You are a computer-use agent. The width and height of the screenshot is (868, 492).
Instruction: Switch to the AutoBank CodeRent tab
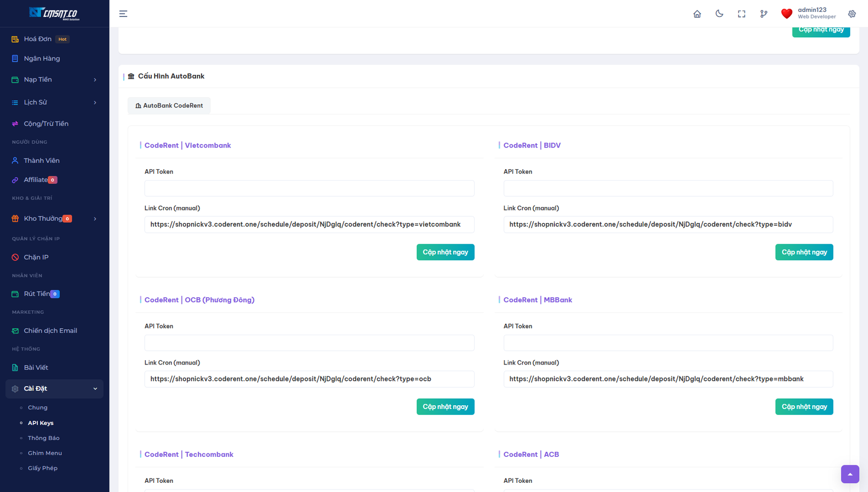[x=169, y=106]
